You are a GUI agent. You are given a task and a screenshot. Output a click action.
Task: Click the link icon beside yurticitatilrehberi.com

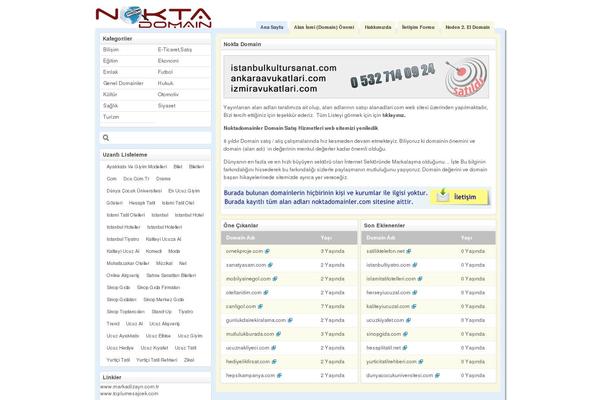click(421, 361)
